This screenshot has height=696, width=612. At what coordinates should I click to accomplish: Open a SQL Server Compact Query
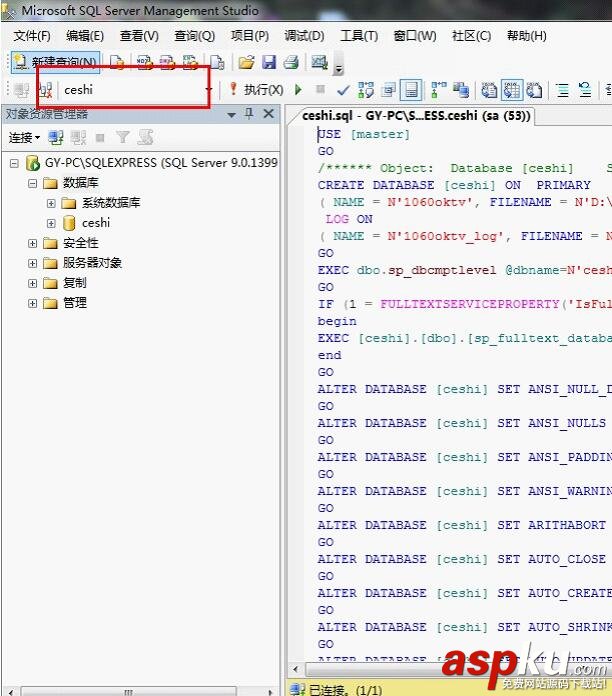coord(217,62)
